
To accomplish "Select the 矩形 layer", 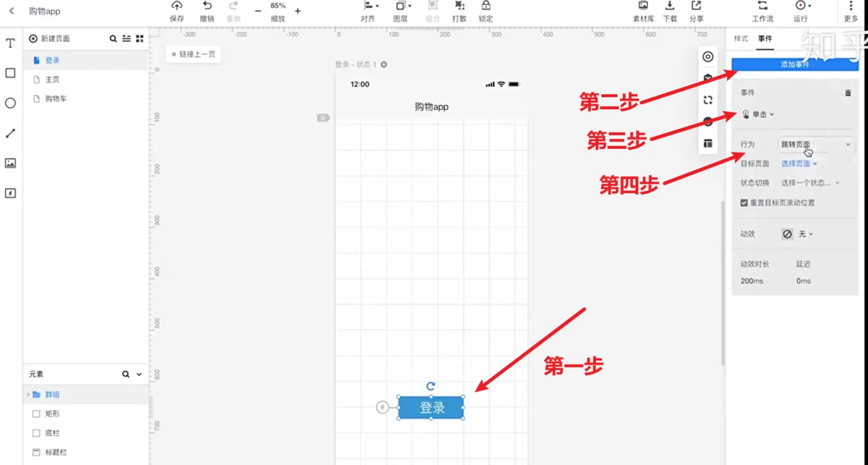I will pyautogui.click(x=86, y=414).
